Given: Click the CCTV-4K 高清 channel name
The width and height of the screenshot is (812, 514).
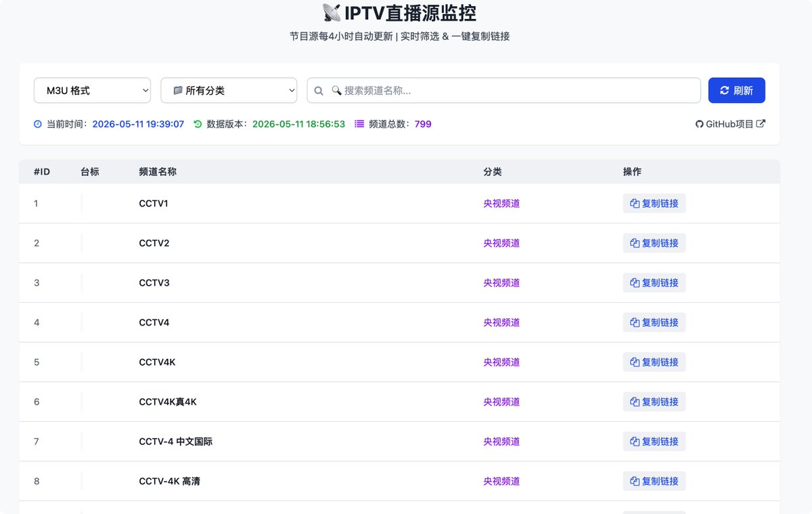Looking at the screenshot, I should (169, 481).
